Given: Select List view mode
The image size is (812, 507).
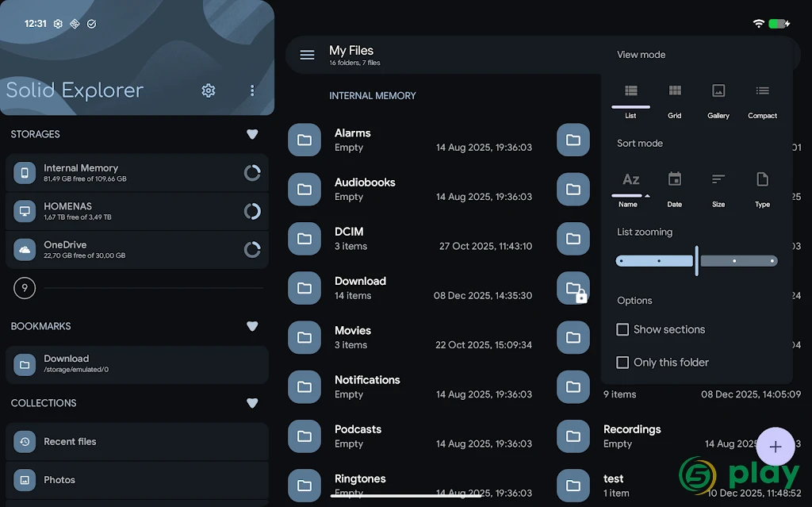Looking at the screenshot, I should tap(630, 101).
